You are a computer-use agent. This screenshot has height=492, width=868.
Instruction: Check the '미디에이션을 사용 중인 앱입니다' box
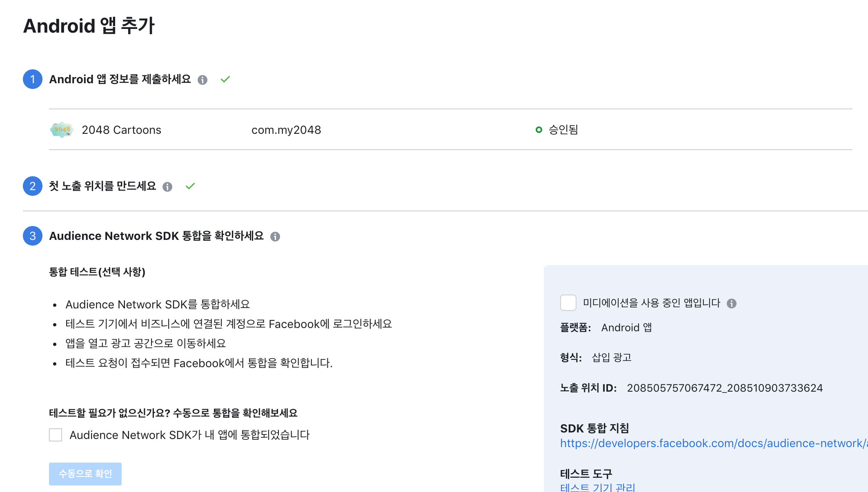tap(568, 303)
